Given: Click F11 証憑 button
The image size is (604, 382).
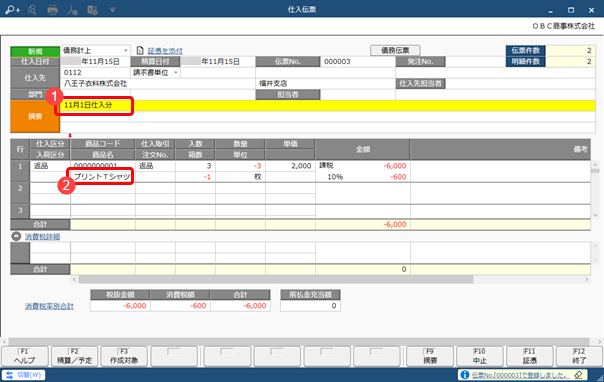Looking at the screenshot, I should coord(530,356).
